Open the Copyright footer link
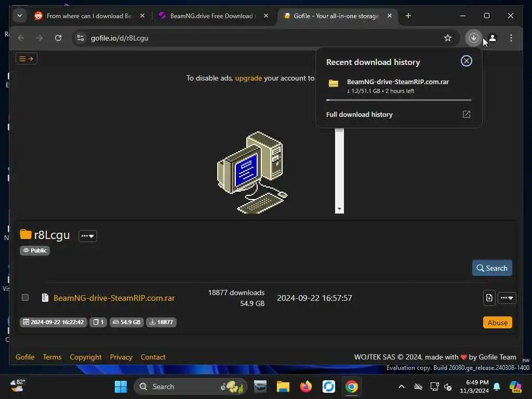The height and width of the screenshot is (399, 532). point(86,357)
